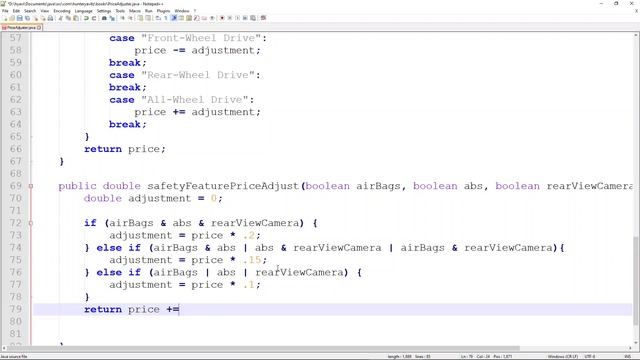
Task: Open the Document Map panel icon
Action: coord(189,18)
